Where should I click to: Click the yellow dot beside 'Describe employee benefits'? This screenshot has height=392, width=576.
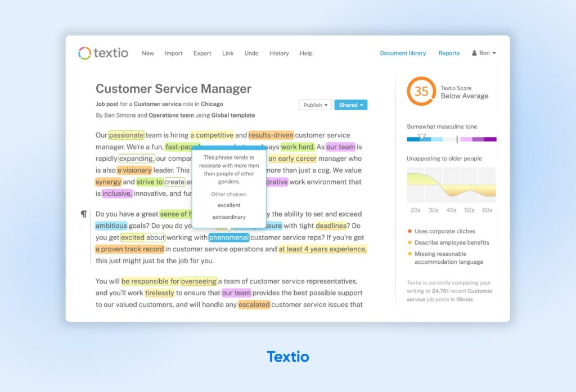click(409, 241)
